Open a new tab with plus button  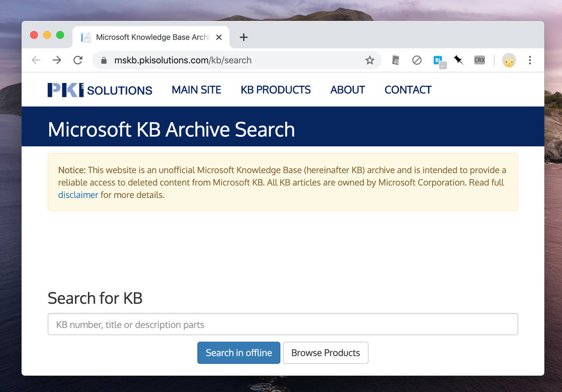[x=244, y=37]
